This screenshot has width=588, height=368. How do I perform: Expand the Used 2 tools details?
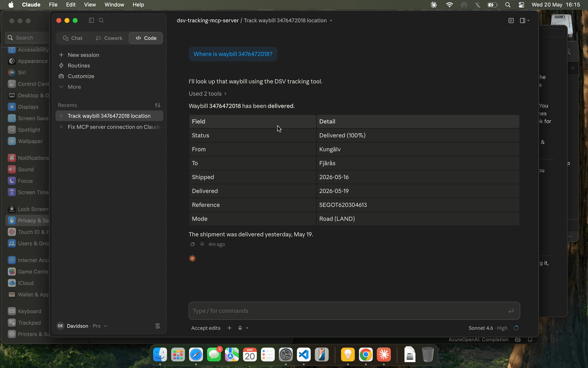point(207,94)
